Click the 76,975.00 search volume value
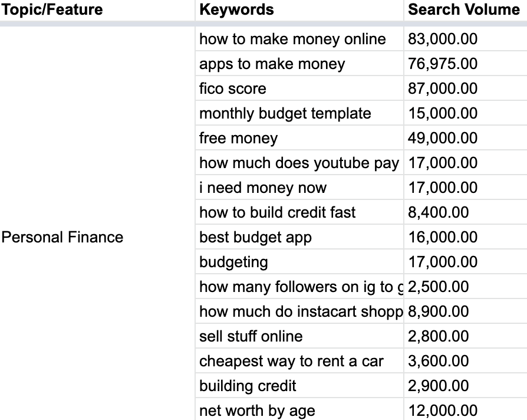This screenshot has width=527, height=420. click(443, 64)
